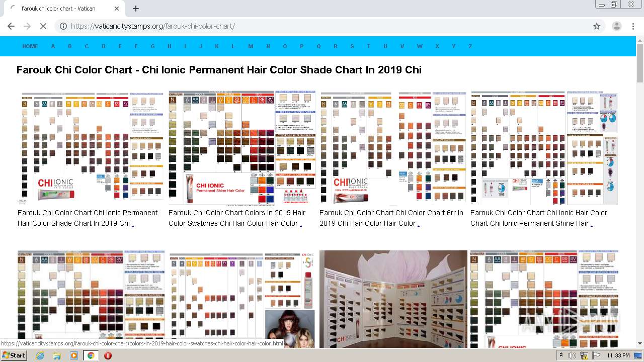The image size is (644, 362).
Task: Open the volume speaker tray icon
Action: click(572, 355)
